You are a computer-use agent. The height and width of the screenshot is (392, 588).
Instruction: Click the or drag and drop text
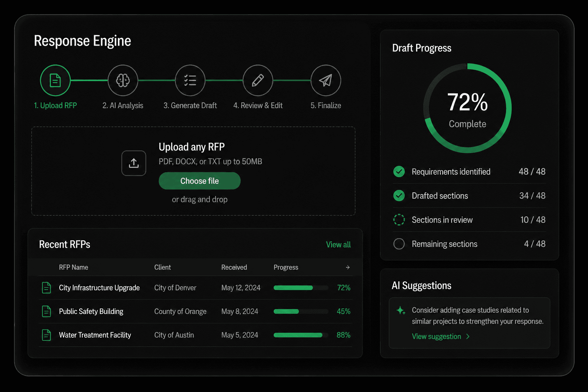click(199, 199)
